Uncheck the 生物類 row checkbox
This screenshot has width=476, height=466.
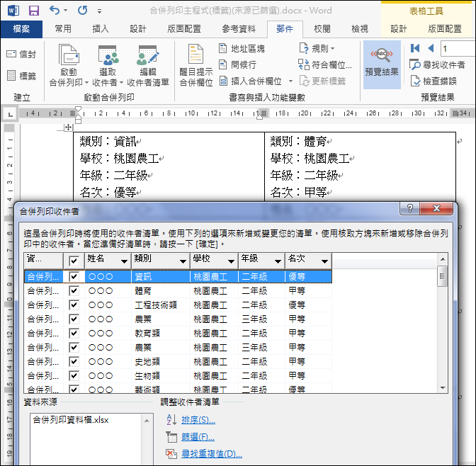click(74, 375)
